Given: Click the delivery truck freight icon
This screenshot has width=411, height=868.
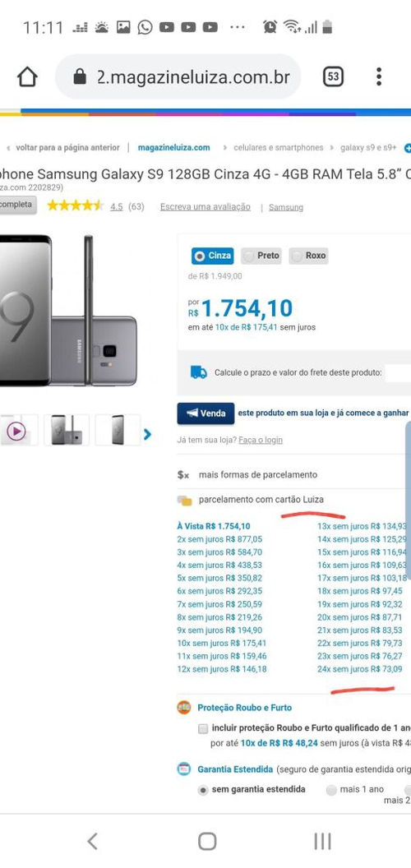Looking at the screenshot, I should point(198,372).
